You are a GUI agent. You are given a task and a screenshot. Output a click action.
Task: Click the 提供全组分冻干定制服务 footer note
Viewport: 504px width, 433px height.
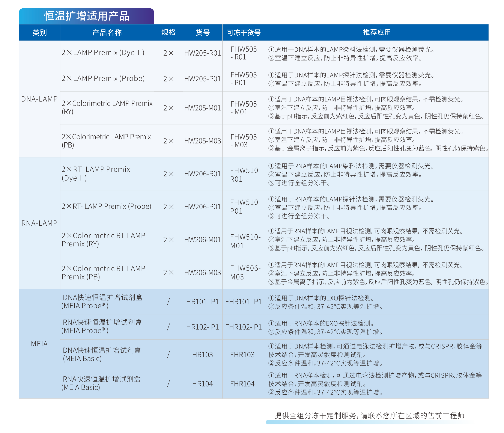click(x=369, y=415)
